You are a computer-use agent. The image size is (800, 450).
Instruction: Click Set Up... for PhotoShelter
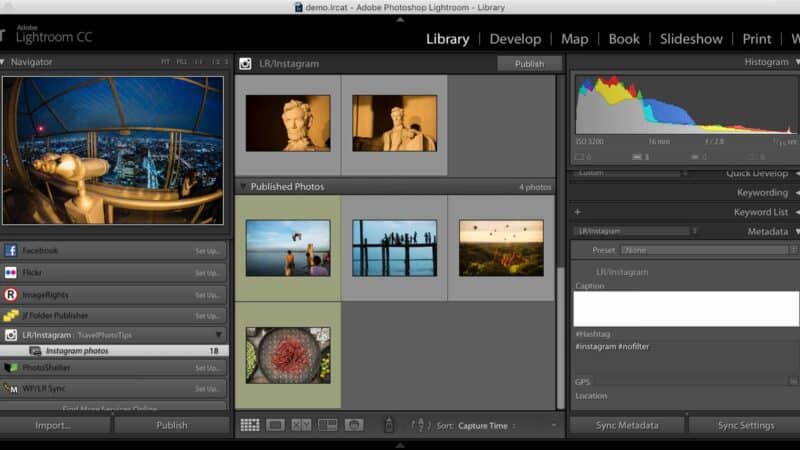207,368
